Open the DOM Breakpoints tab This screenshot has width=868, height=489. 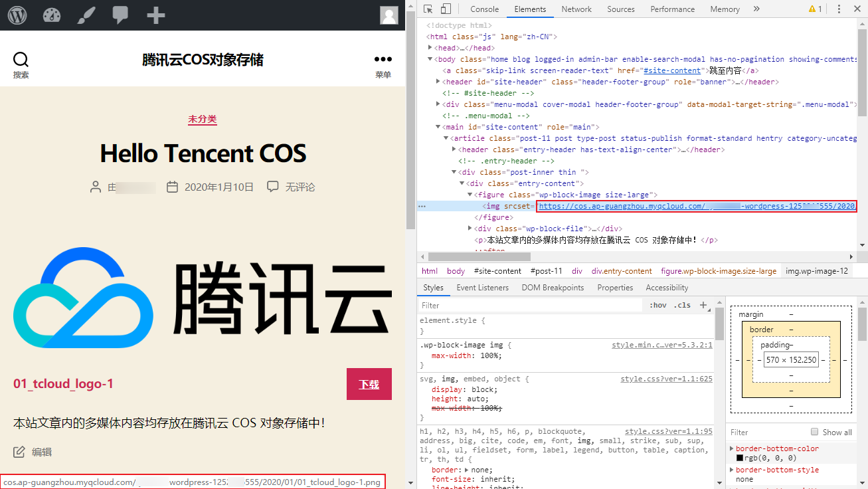click(553, 288)
